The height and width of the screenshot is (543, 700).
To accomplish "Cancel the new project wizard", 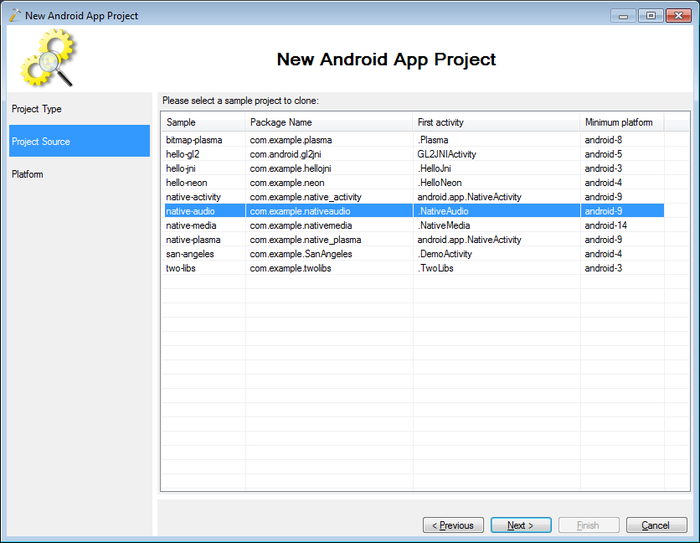I will pyautogui.click(x=656, y=525).
